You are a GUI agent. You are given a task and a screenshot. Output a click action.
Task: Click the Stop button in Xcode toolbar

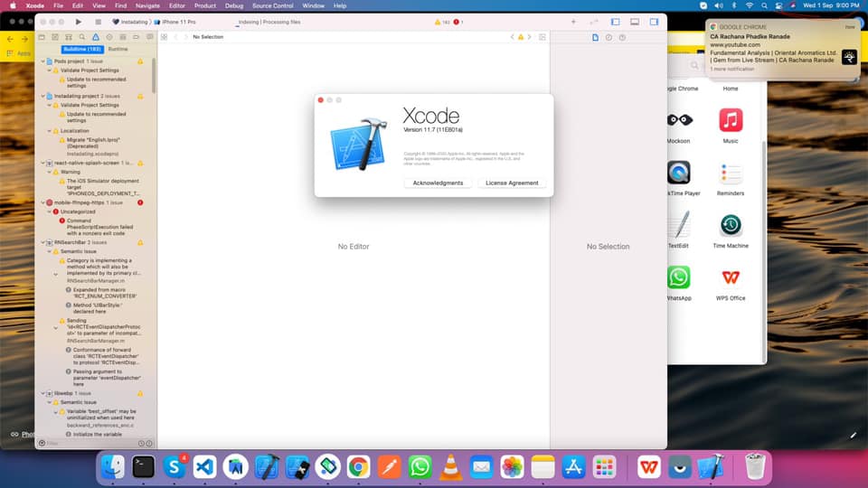pyautogui.click(x=98, y=21)
